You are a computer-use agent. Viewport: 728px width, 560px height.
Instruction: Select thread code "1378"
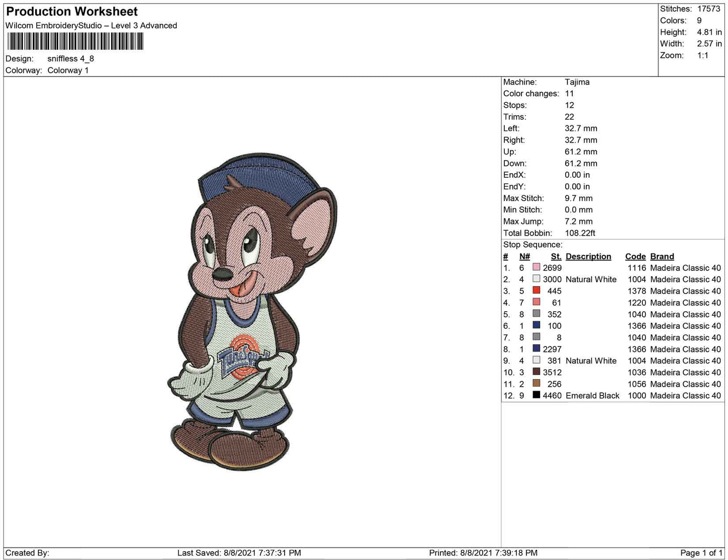637,291
